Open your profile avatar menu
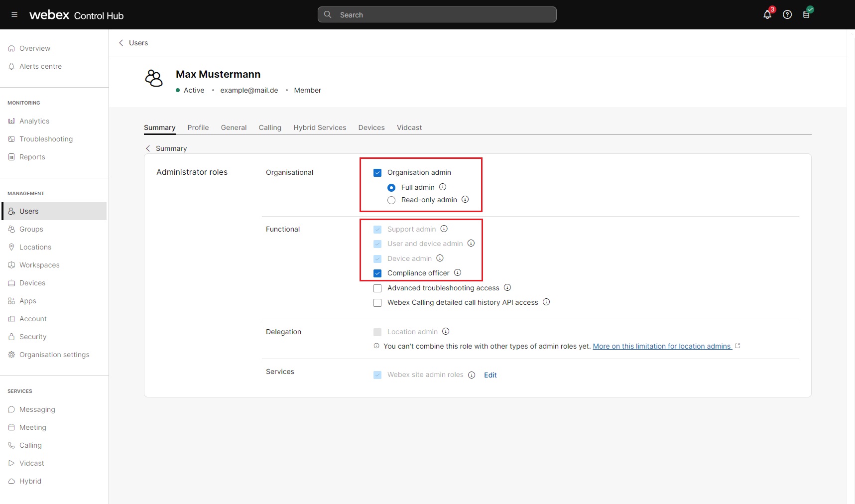Viewport: 855px width, 504px height. [807, 14]
